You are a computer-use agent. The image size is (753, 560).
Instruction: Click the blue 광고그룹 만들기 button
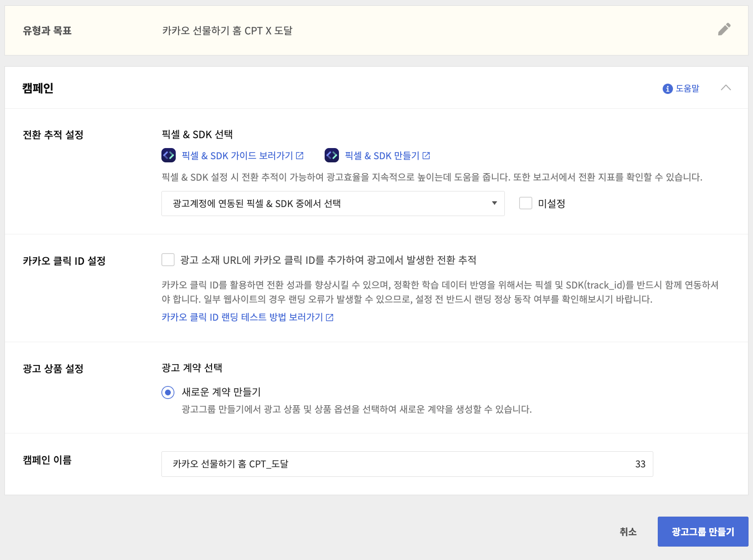702,531
